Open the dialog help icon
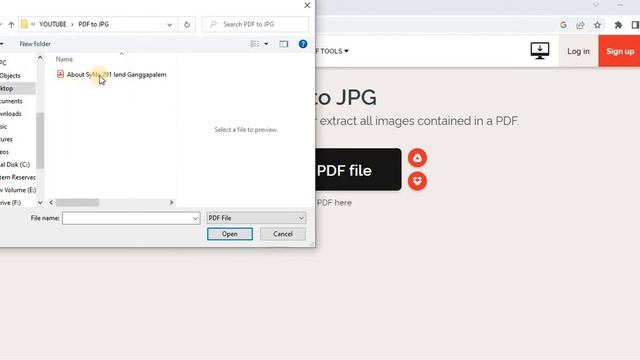The height and width of the screenshot is (360, 640). tap(303, 44)
